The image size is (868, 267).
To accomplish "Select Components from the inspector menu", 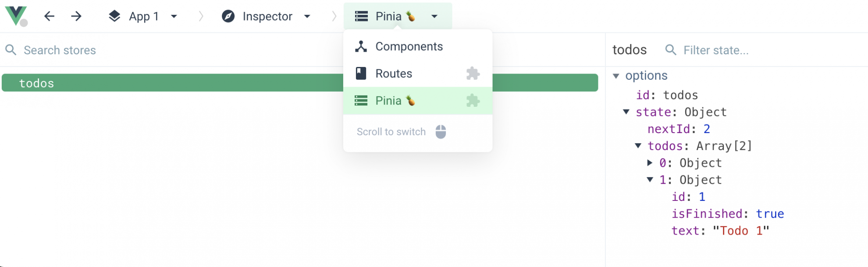I will [x=409, y=46].
